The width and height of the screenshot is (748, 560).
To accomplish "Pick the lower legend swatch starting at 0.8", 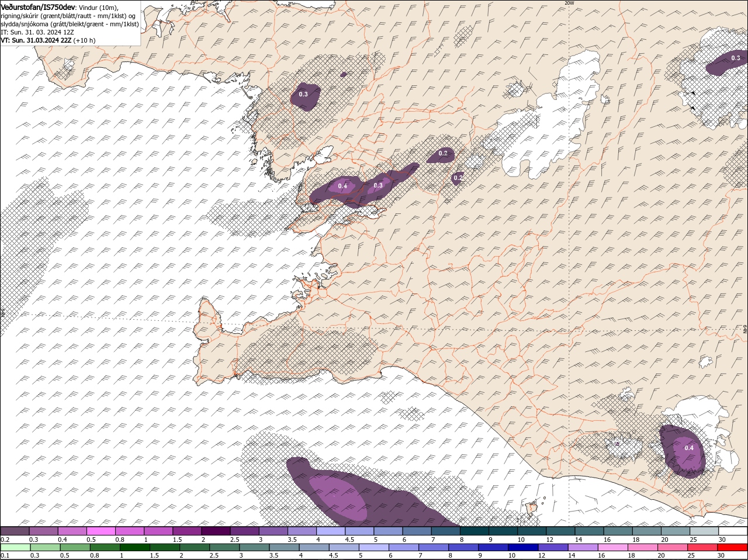I will pyautogui.click(x=105, y=547).
